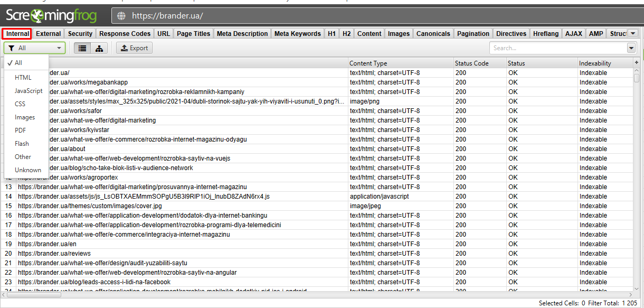
Task: Click the plus icon to add columns
Action: point(637,63)
